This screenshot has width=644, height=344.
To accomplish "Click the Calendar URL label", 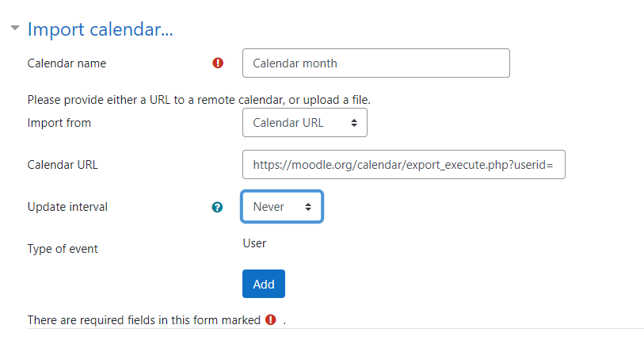I will pos(63,165).
